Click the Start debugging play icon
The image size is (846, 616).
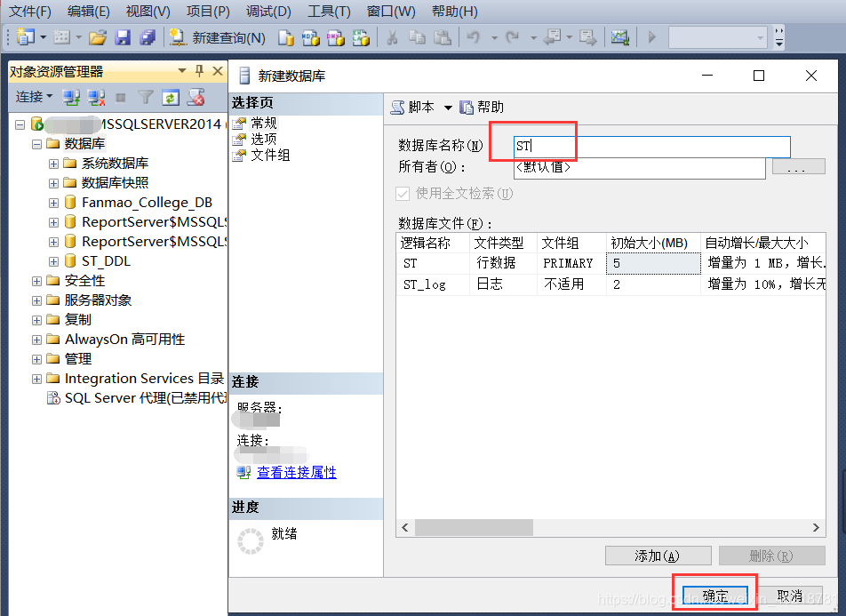[651, 37]
